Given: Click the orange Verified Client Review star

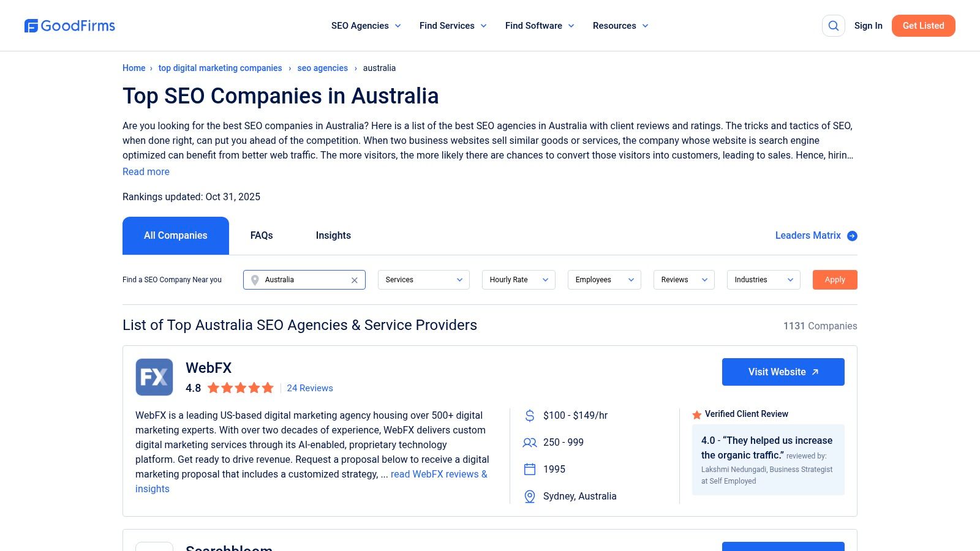Looking at the screenshot, I should (x=696, y=414).
